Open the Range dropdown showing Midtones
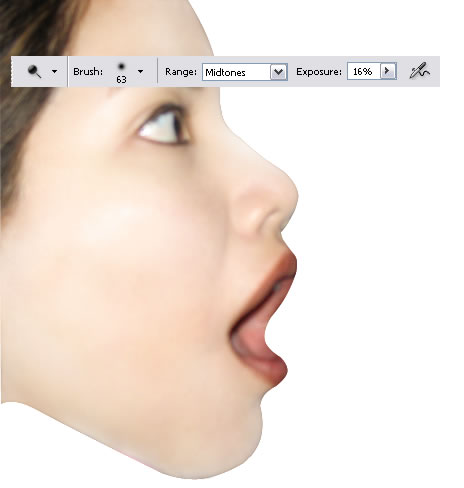Viewport: 464px width, 488px height. coord(244,72)
